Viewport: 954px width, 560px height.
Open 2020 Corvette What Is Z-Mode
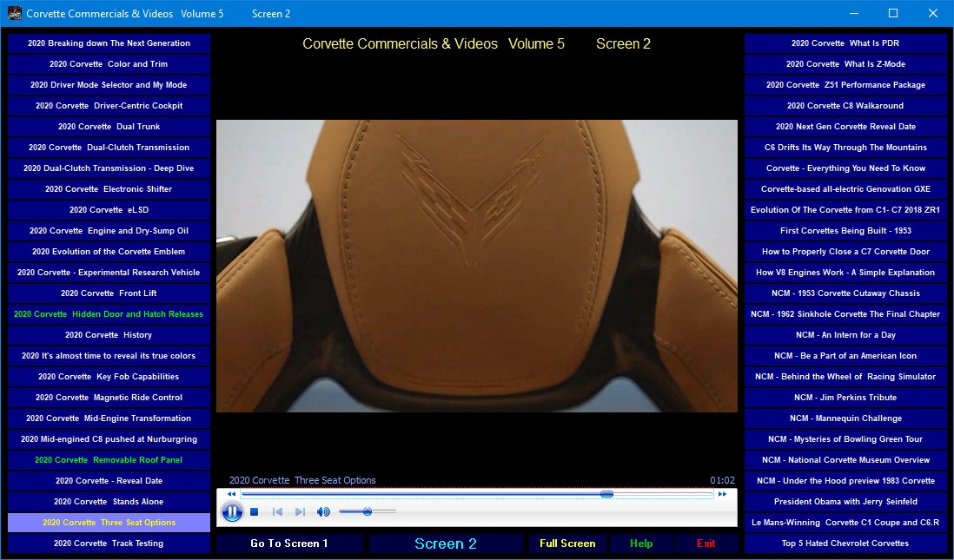click(845, 64)
